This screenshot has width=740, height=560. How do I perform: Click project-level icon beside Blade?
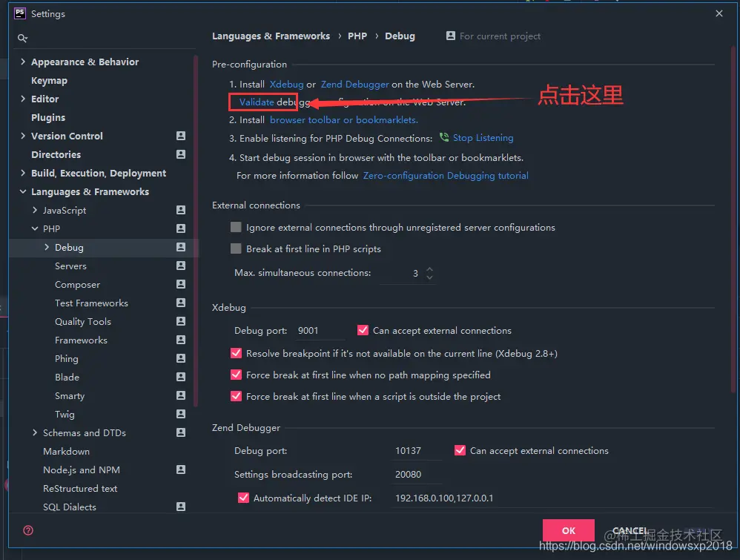click(181, 377)
